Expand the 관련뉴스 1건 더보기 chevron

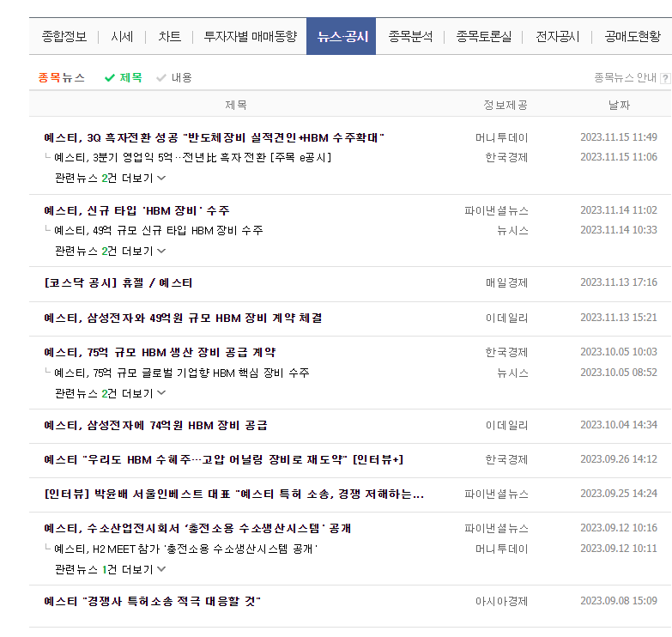point(161,569)
